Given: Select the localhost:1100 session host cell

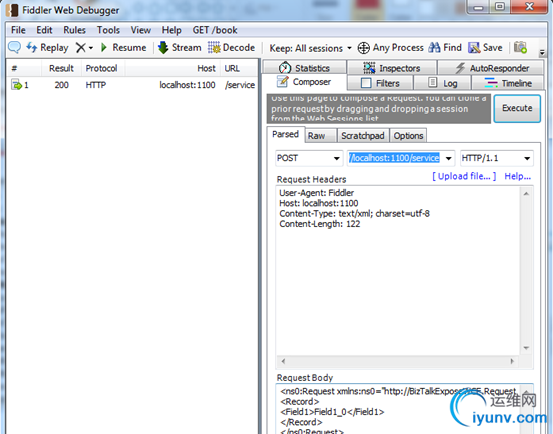Looking at the screenshot, I should [x=187, y=85].
